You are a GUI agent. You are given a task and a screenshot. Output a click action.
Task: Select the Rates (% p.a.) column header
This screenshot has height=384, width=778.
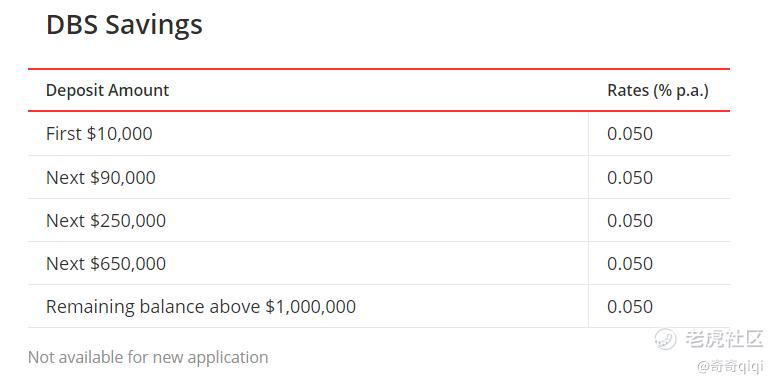click(658, 90)
